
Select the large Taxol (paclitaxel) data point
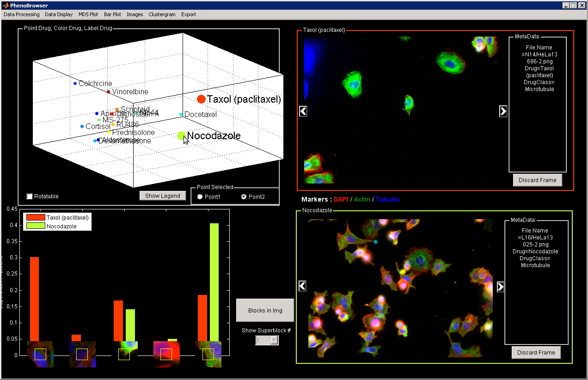point(201,99)
